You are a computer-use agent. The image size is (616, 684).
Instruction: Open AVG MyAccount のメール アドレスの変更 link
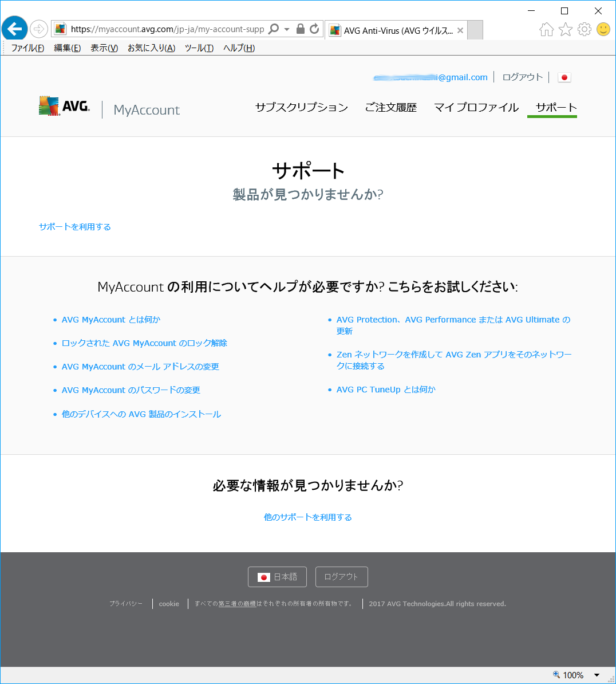tap(140, 367)
